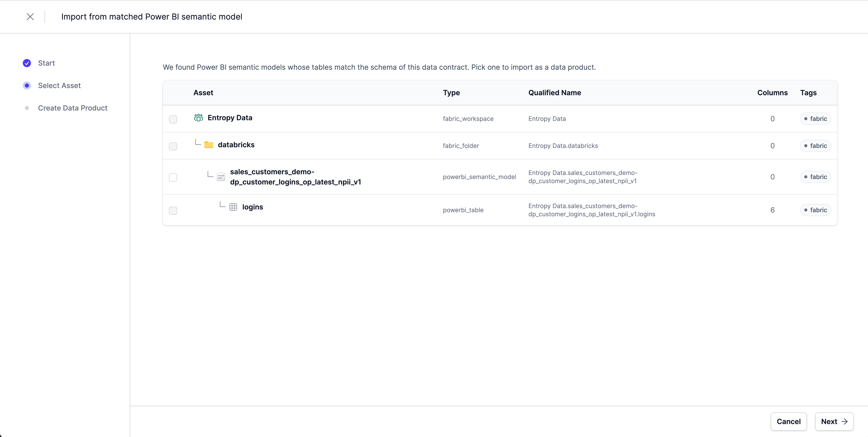This screenshot has height=437, width=868.
Task: Select the Entropy Data asset name
Action: point(230,118)
